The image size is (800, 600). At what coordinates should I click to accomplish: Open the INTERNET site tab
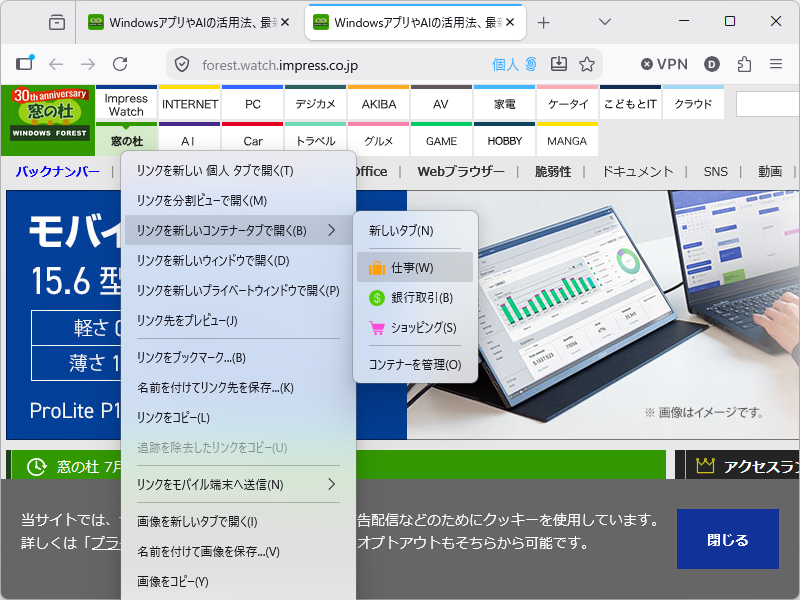click(190, 104)
